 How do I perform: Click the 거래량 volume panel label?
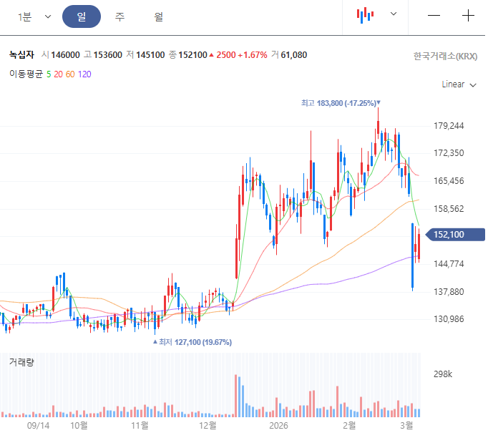(21, 362)
